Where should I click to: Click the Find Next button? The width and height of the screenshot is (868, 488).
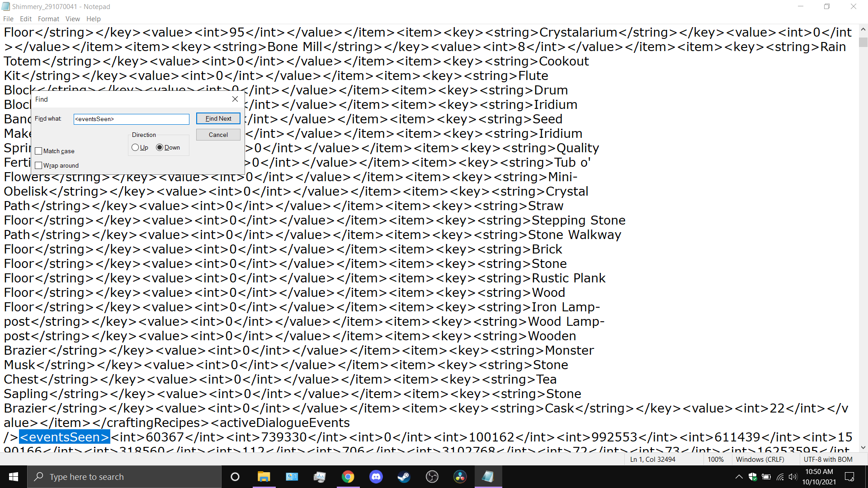point(218,118)
